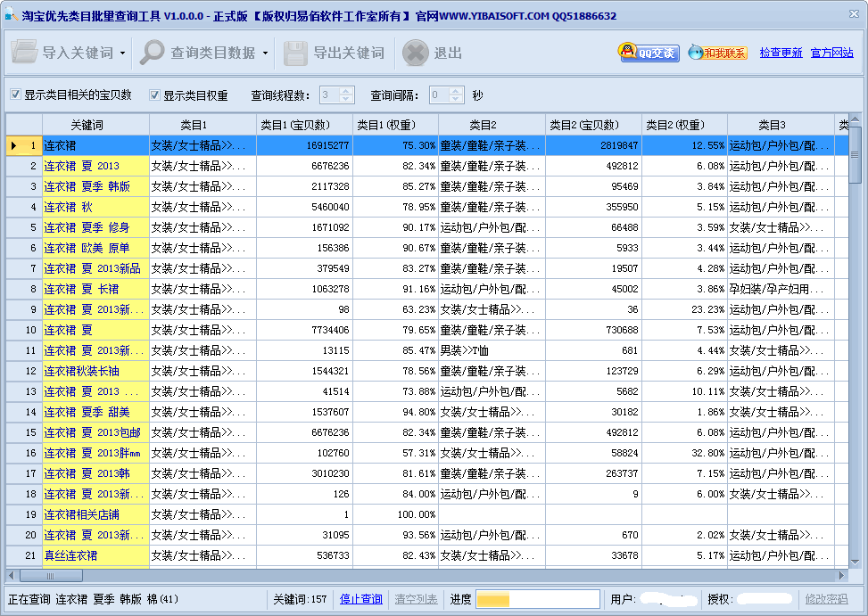Click the export keywords floppy disk icon
This screenshot has width=868, height=616.
(295, 53)
